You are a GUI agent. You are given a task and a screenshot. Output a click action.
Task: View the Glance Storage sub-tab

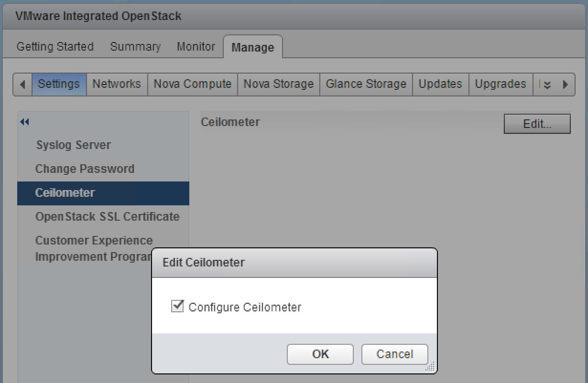tap(366, 84)
